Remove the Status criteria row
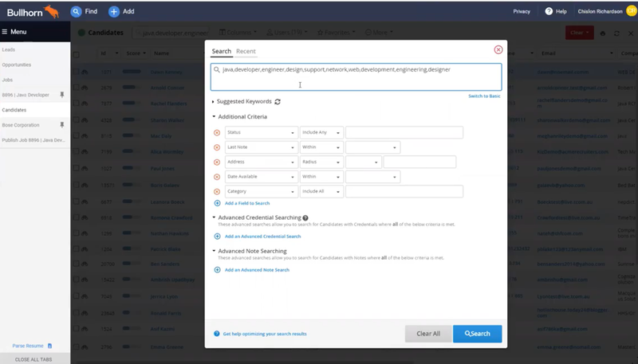This screenshot has width=638, height=364. click(217, 132)
